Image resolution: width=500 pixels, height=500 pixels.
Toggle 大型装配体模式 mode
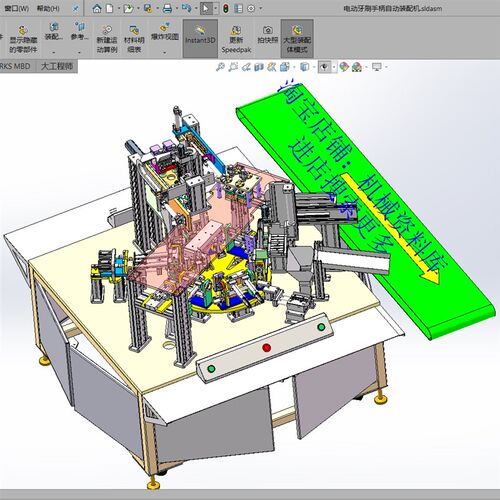click(x=297, y=39)
